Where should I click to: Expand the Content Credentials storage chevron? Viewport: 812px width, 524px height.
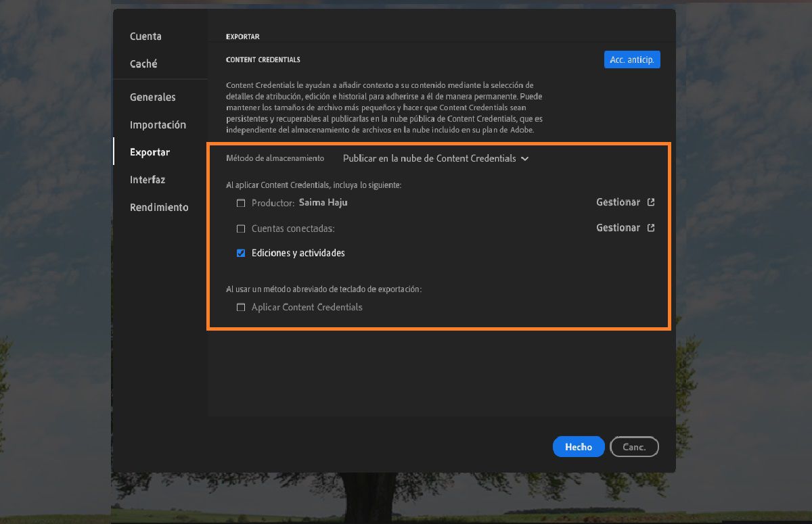[524, 158]
